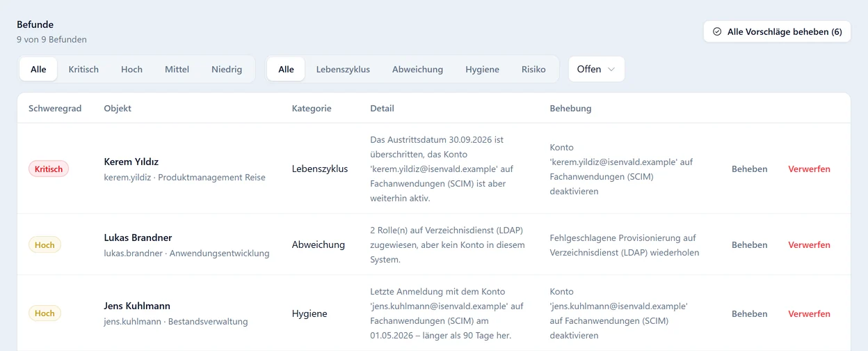Click the Hygiene cell in Jens Kuhlmann row
This screenshot has width=868, height=351.
click(310, 313)
